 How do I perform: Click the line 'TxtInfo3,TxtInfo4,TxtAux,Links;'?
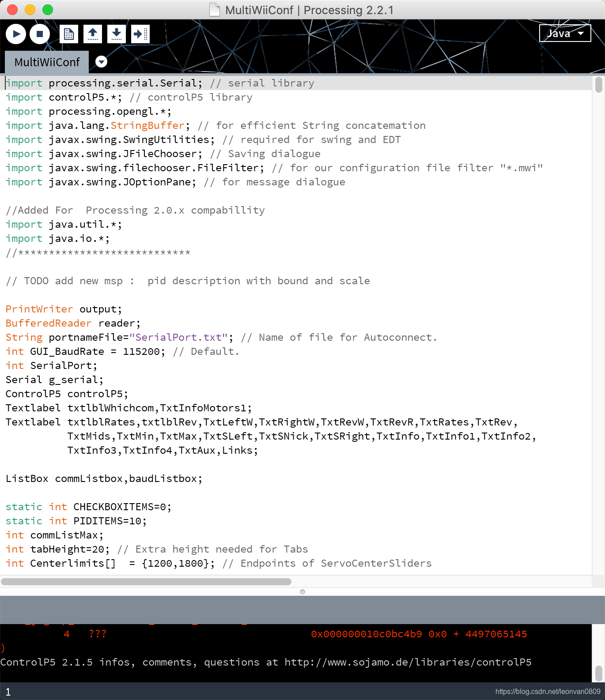pos(163,451)
